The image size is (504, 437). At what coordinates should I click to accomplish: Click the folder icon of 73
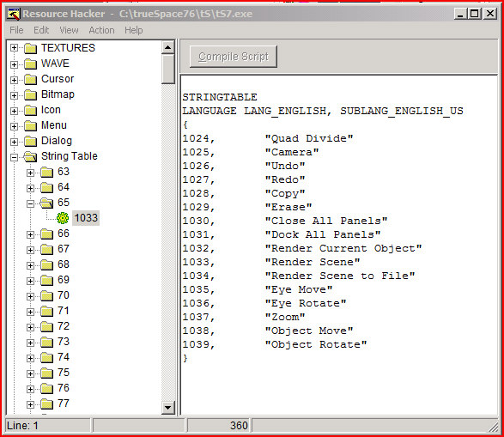click(x=47, y=342)
